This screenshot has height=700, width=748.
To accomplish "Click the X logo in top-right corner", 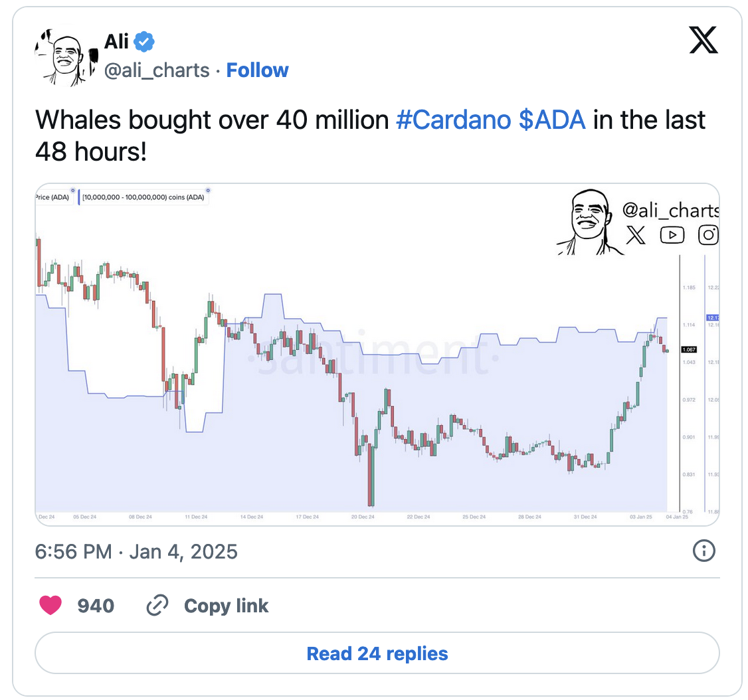I will [x=703, y=42].
